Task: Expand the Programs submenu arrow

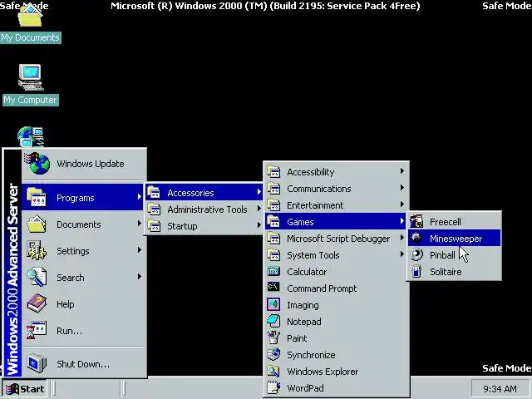Action: [x=139, y=197]
